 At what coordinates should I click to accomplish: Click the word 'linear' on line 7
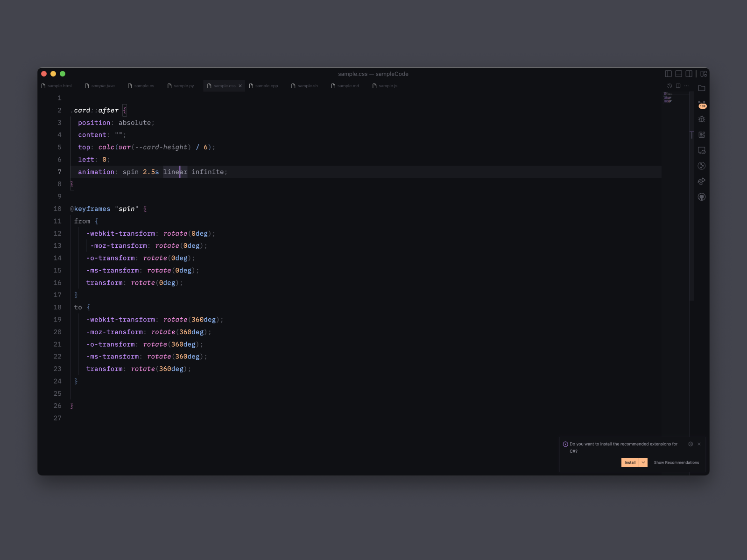175,172
